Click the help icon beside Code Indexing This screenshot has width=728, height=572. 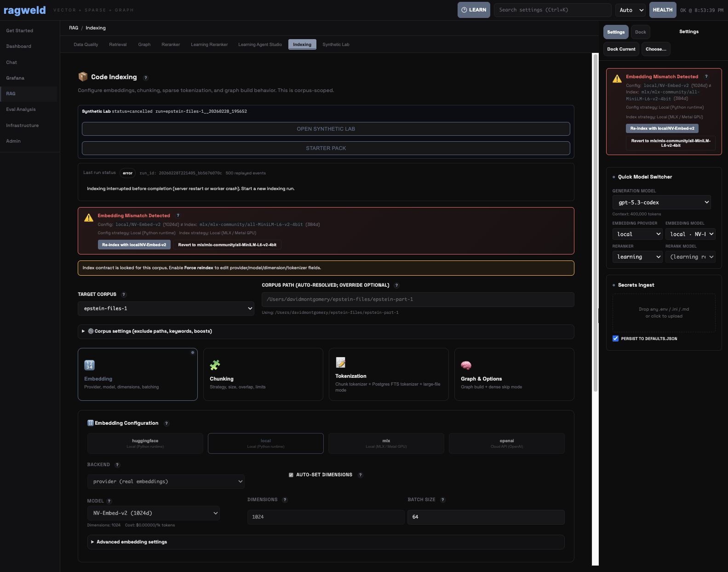click(x=146, y=78)
